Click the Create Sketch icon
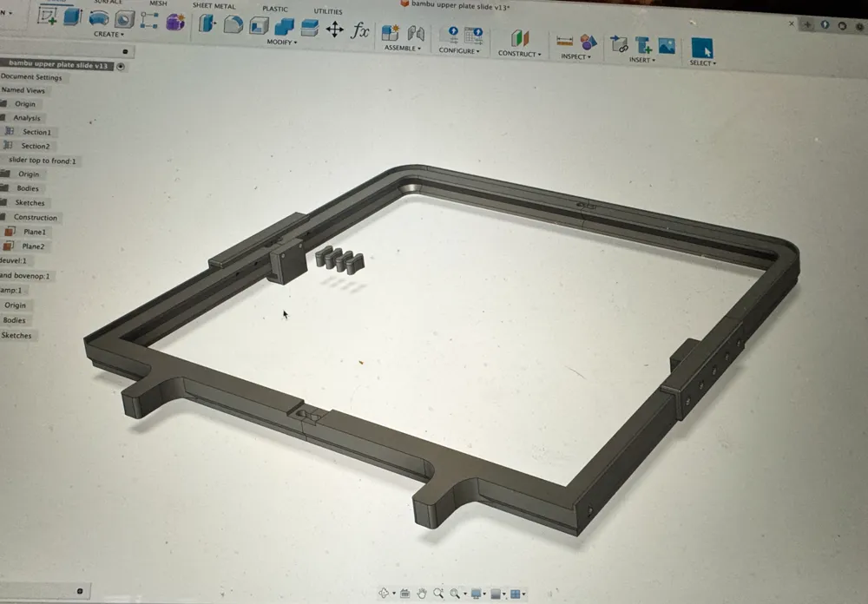 (47, 16)
